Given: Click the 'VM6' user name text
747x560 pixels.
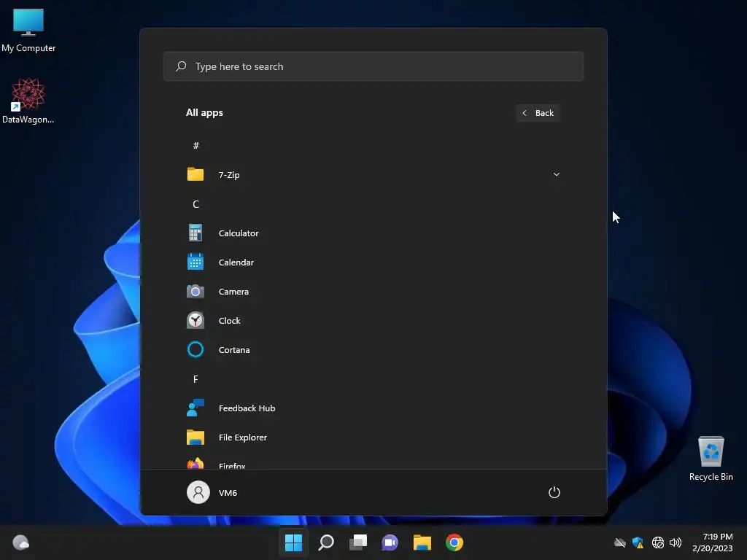Looking at the screenshot, I should (228, 492).
